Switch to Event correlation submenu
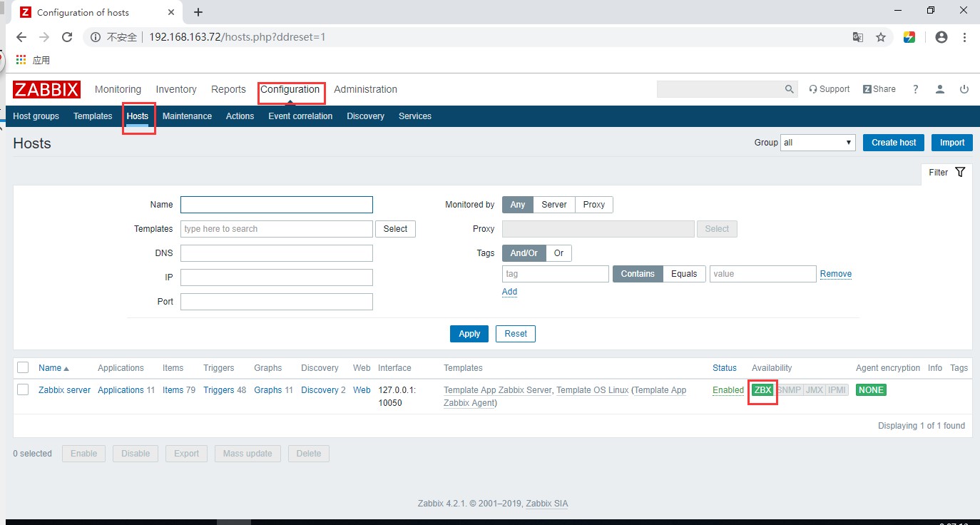 pyautogui.click(x=300, y=116)
